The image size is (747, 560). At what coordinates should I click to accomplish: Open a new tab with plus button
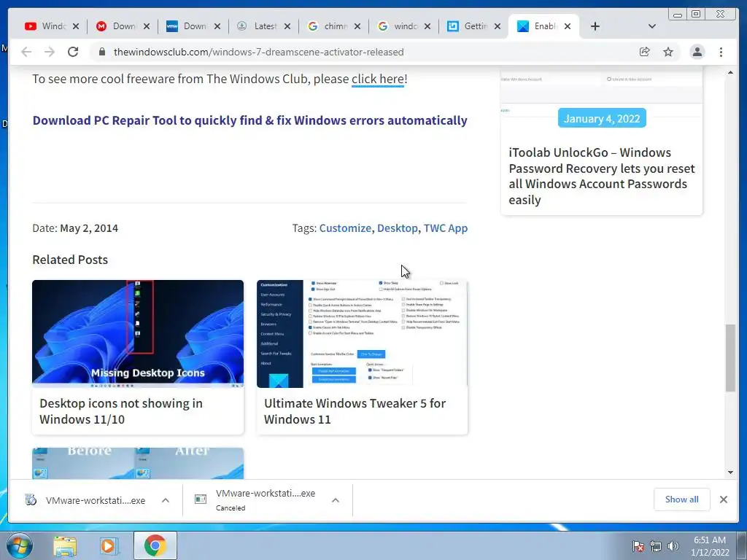click(595, 26)
